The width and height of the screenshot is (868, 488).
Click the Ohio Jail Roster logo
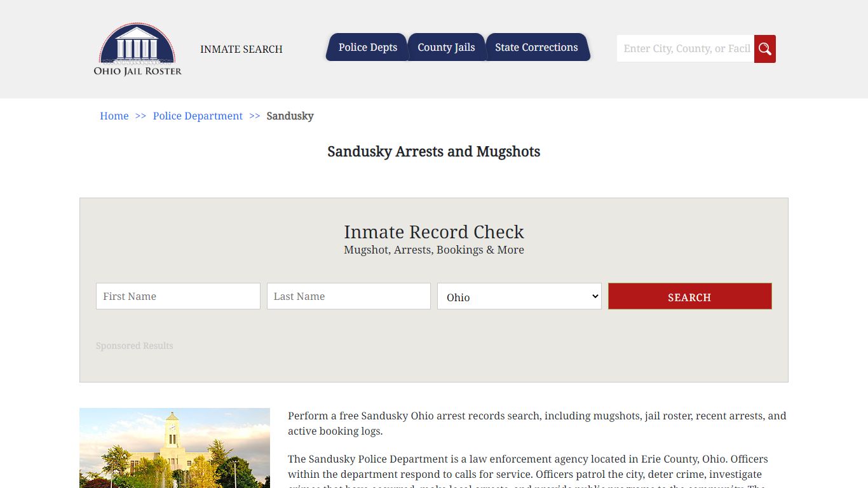137,50
